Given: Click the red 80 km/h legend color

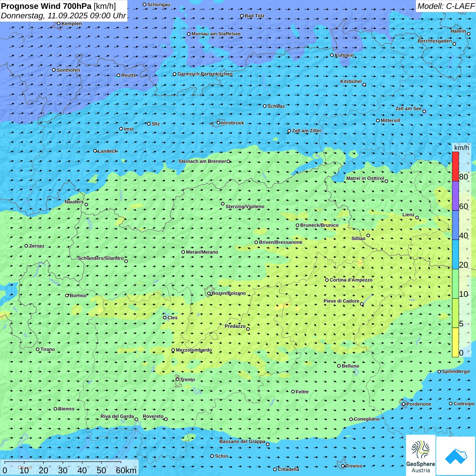Looking at the screenshot, I should (x=455, y=166).
